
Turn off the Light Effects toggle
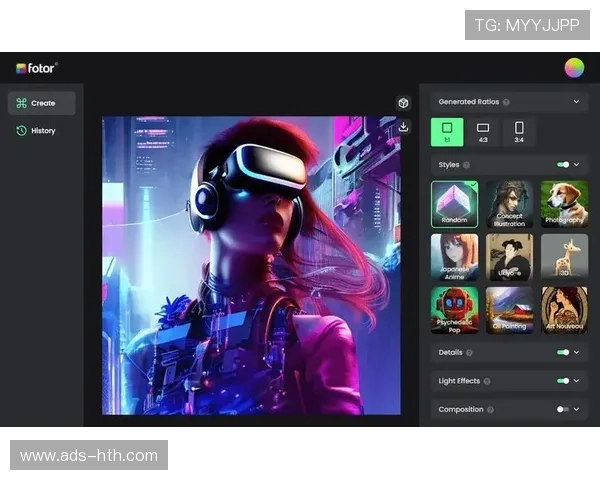[x=563, y=381]
